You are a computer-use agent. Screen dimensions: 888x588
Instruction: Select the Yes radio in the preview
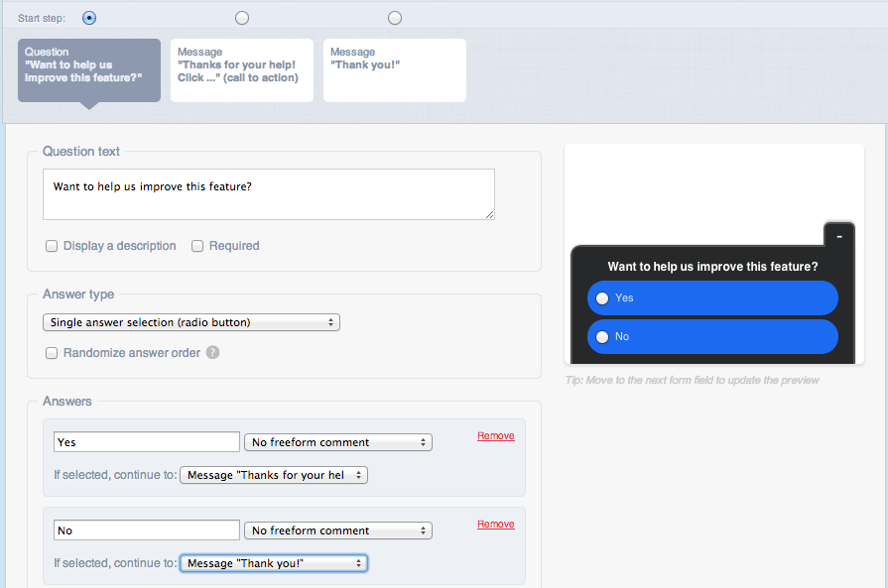tap(602, 298)
